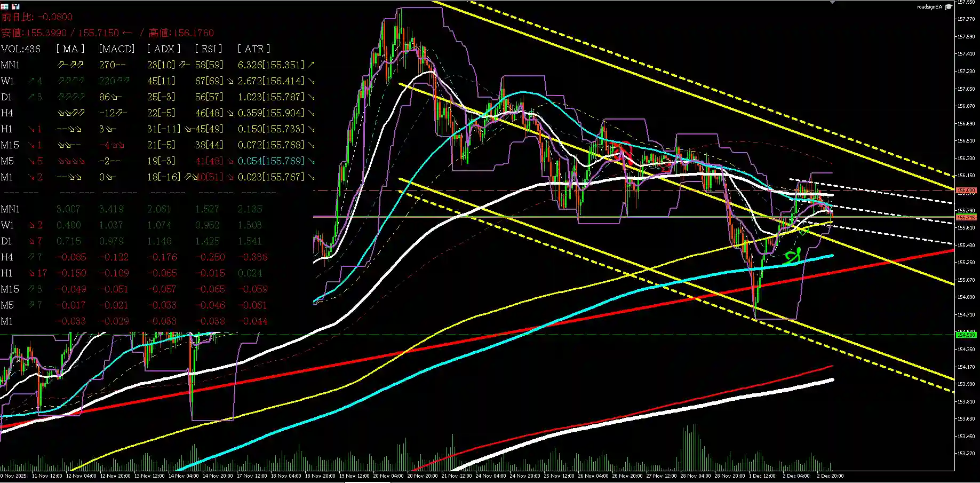The width and height of the screenshot is (980, 483).
Task: Click the down-arrow icon in W1 RSI cell
Action: point(230,81)
